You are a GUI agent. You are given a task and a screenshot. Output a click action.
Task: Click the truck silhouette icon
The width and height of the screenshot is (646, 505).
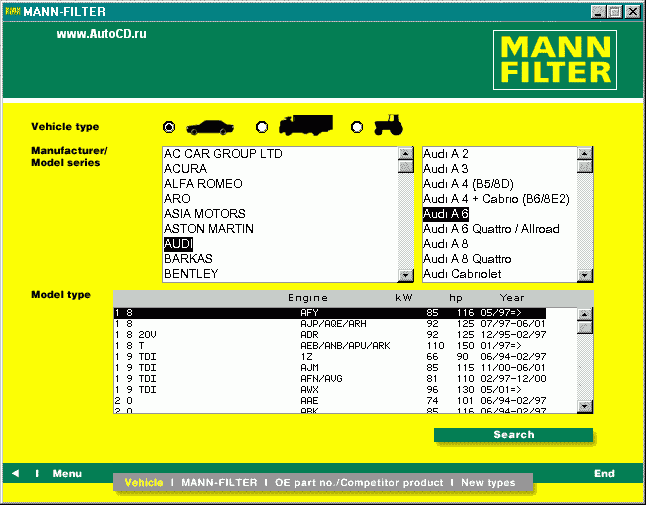(306, 125)
